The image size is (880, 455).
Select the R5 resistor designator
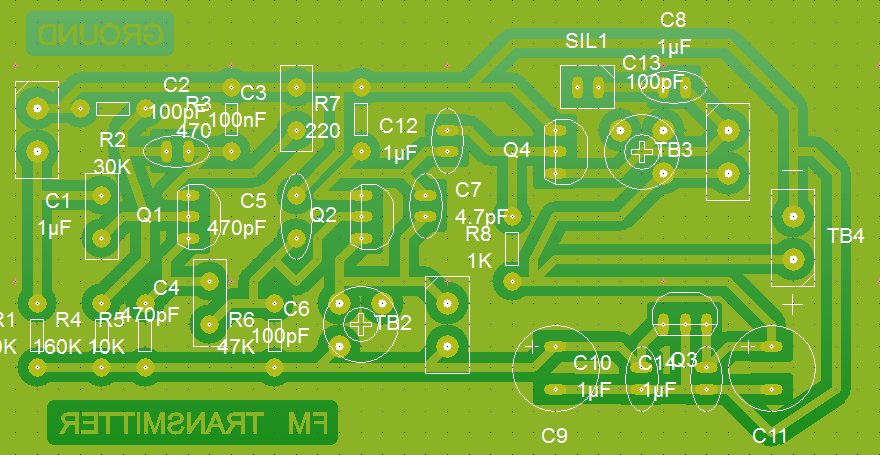click(112, 320)
